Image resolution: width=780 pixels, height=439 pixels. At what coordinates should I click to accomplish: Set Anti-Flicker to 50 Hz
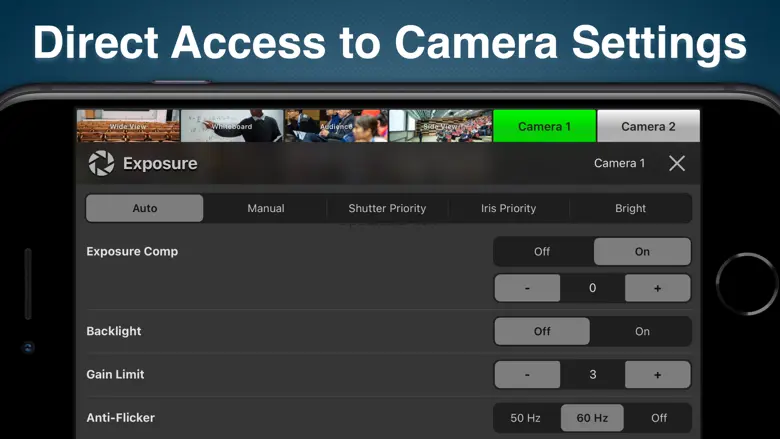525,417
